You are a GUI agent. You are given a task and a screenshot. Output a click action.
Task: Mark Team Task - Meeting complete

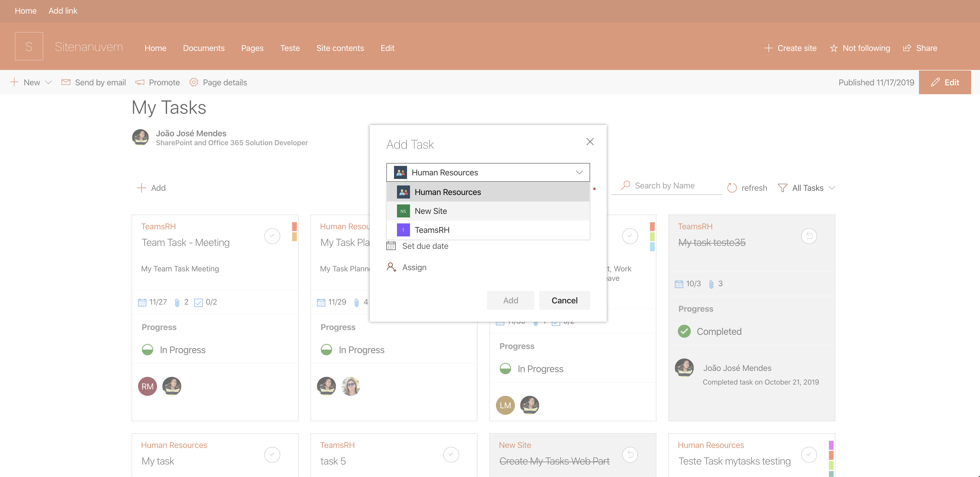tap(272, 236)
